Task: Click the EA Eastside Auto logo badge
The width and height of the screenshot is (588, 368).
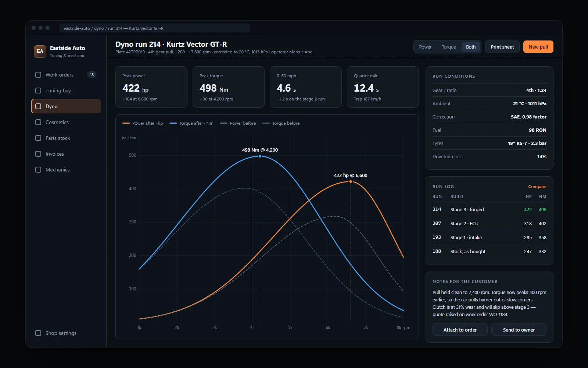Action: 40,52
